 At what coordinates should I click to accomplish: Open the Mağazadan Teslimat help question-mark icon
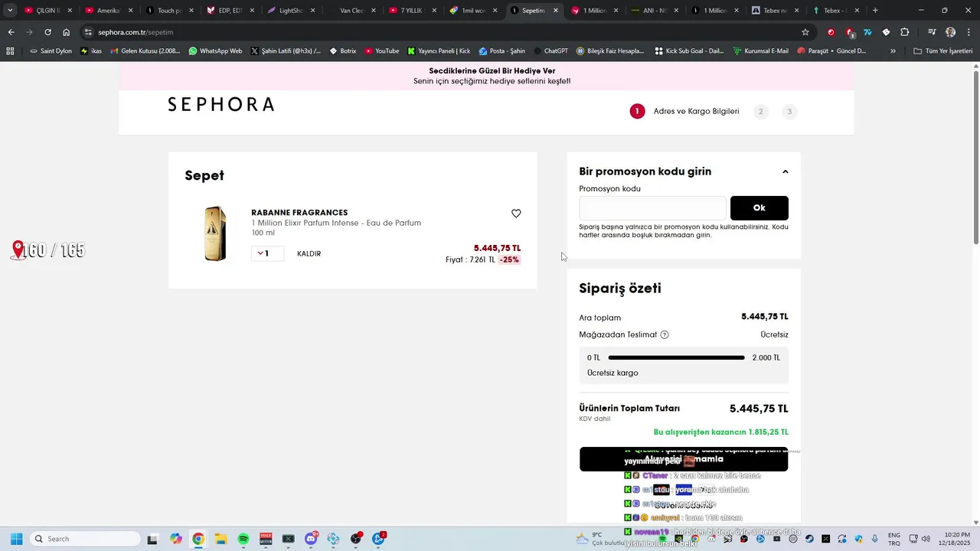(665, 334)
